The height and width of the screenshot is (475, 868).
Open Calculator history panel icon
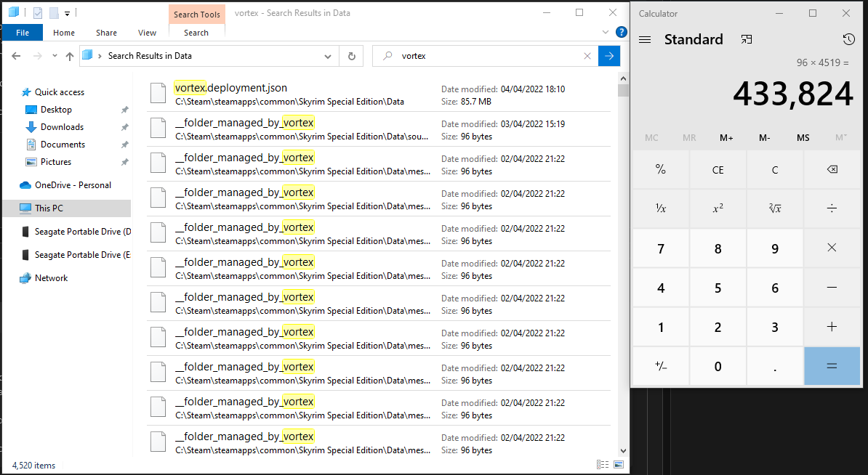point(848,39)
